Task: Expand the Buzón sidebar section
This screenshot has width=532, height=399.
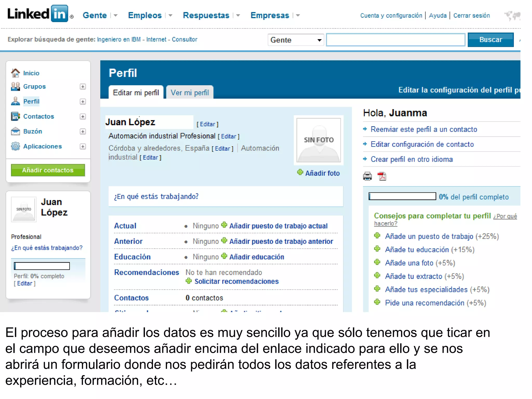Action: pyautogui.click(x=83, y=132)
